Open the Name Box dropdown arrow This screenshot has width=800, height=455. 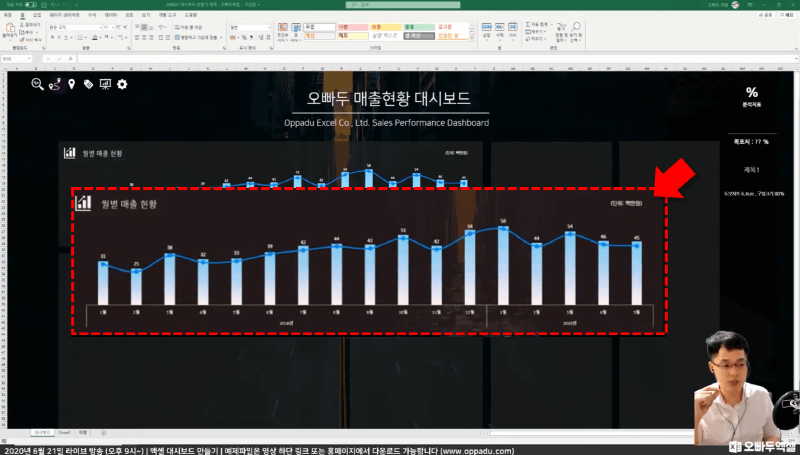coord(30,59)
